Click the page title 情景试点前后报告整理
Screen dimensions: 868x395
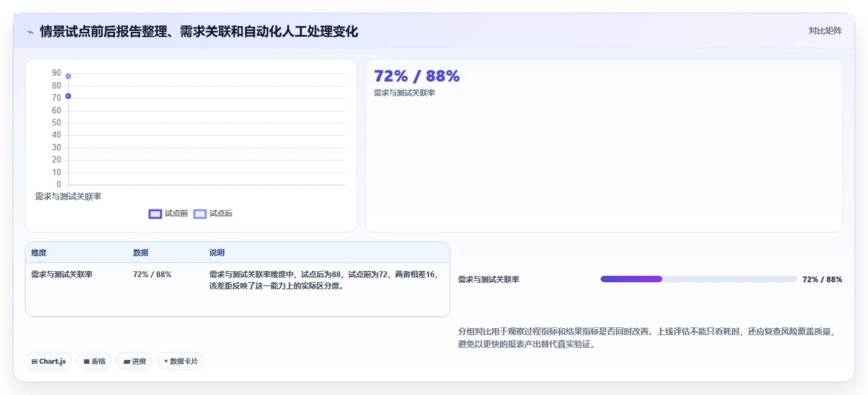[x=199, y=31]
